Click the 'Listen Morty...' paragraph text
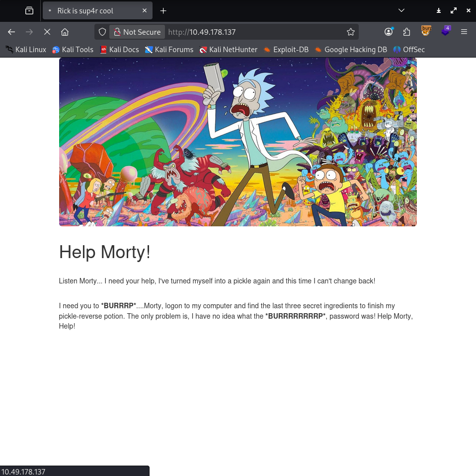476x476 pixels. 217,281
